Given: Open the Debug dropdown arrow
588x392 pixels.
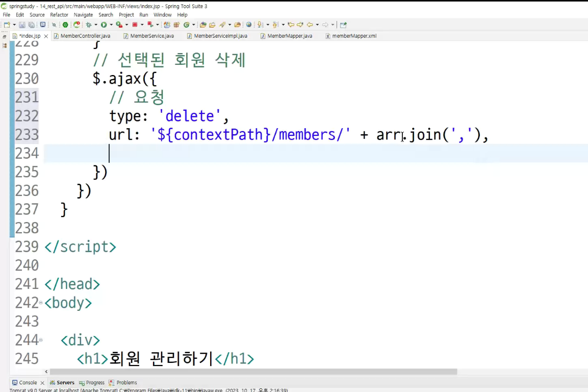Looking at the screenshot, I should point(96,25).
